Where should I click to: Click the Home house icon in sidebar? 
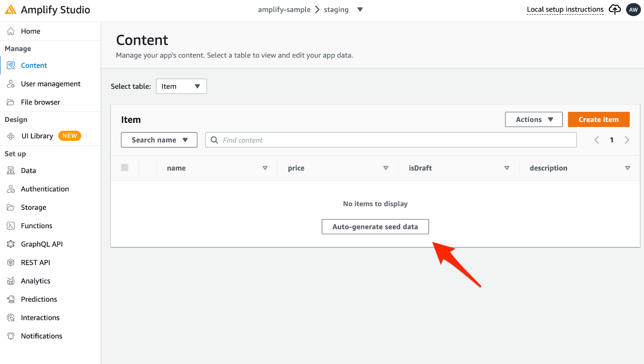11,31
